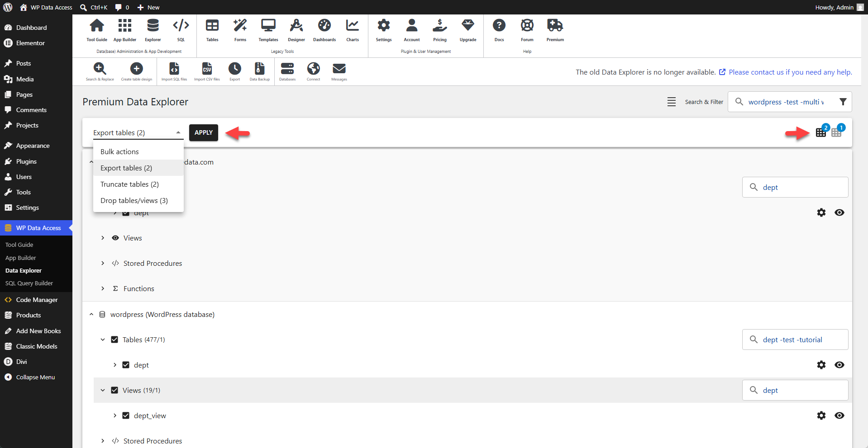The width and height of the screenshot is (868, 448).
Task: Expand the Functions node
Action: [x=103, y=288]
